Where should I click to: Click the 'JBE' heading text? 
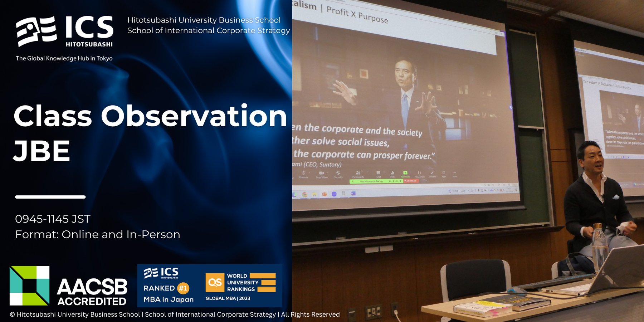point(42,151)
